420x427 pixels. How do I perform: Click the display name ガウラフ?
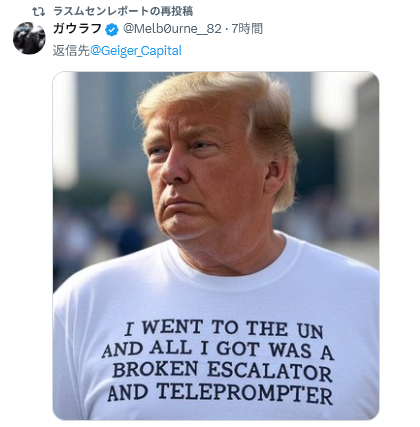pyautogui.click(x=77, y=29)
